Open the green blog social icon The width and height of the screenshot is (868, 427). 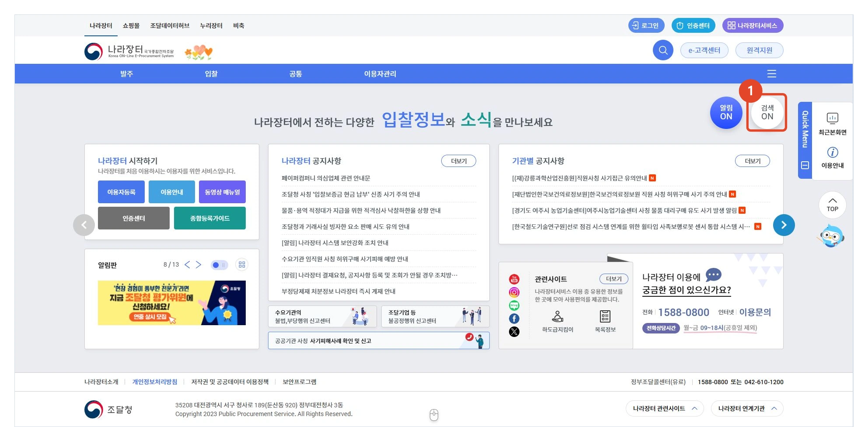tap(514, 305)
